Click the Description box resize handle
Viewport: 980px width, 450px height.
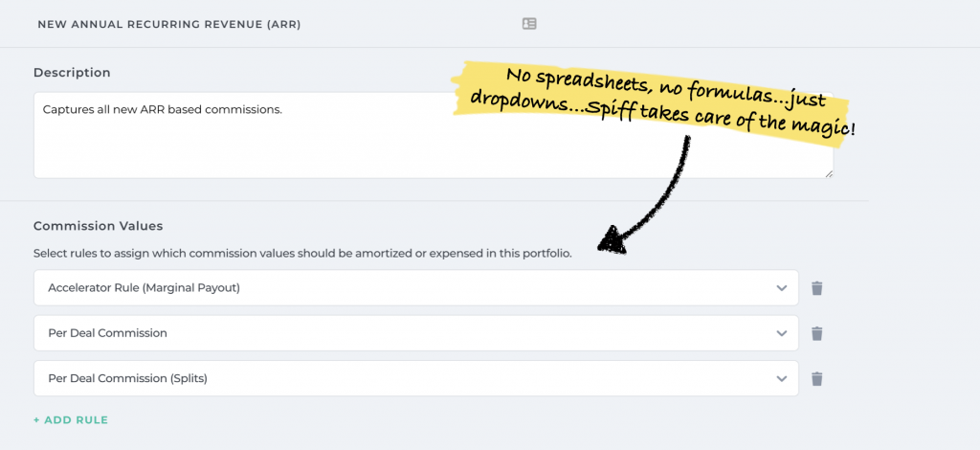(x=828, y=173)
